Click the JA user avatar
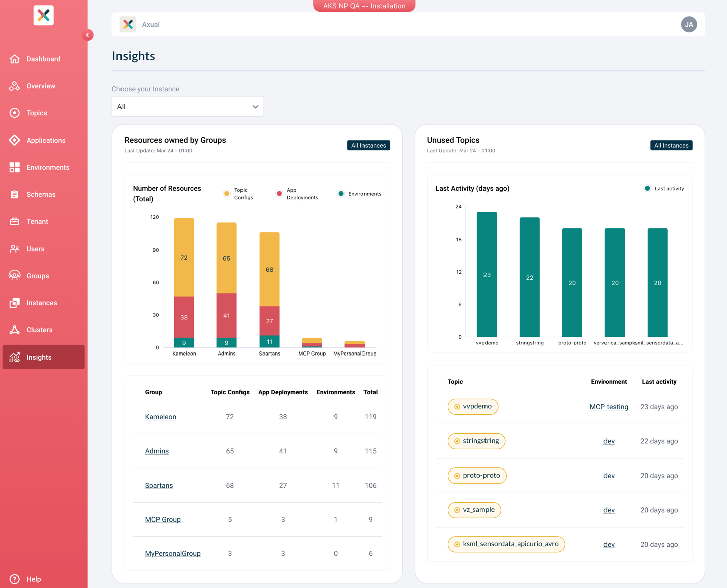The width and height of the screenshot is (727, 588). [x=689, y=24]
